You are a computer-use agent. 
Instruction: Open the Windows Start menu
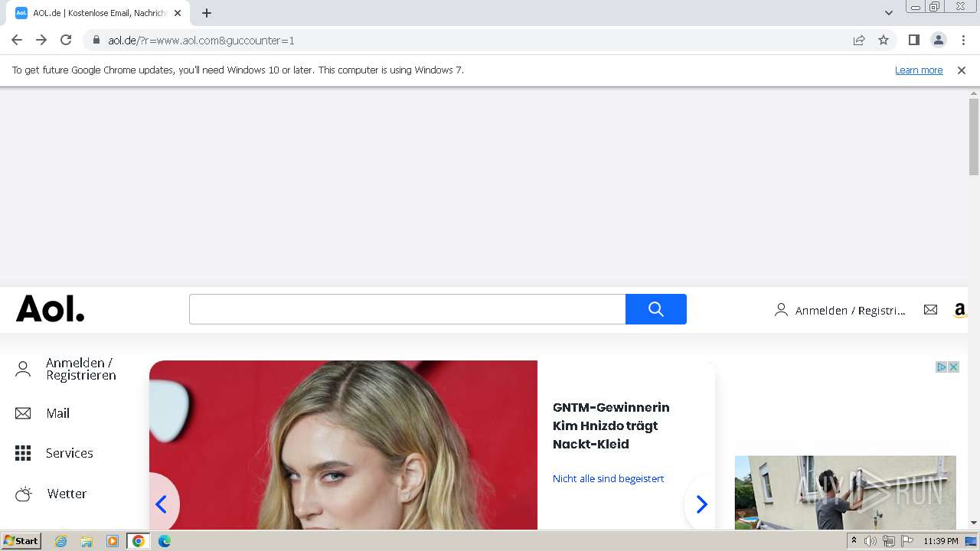tap(21, 540)
